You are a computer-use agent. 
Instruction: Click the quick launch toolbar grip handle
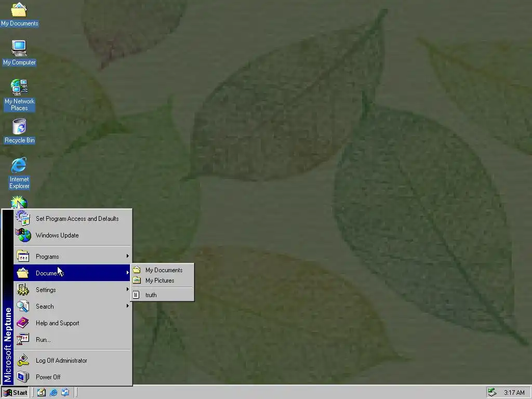pyautogui.click(x=33, y=393)
